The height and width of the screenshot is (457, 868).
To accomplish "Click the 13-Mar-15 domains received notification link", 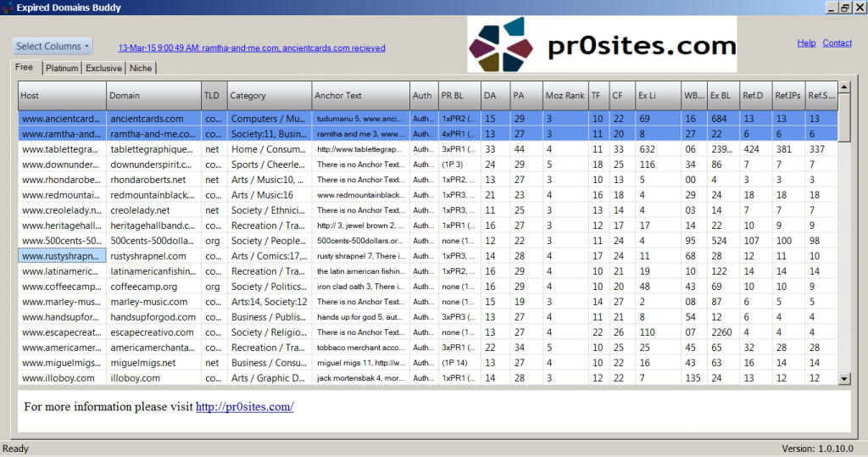I will coord(252,48).
